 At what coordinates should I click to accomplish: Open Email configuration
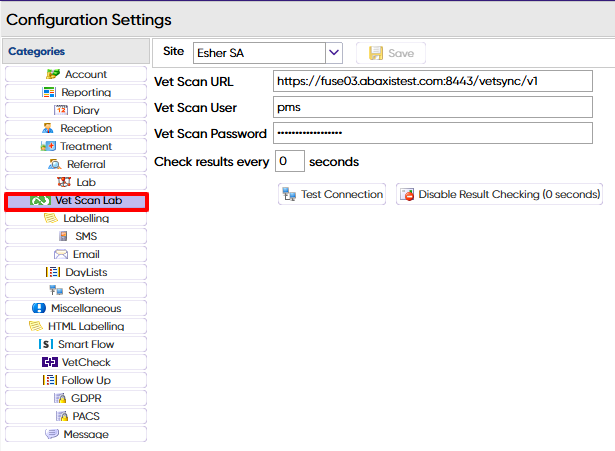[76, 255]
